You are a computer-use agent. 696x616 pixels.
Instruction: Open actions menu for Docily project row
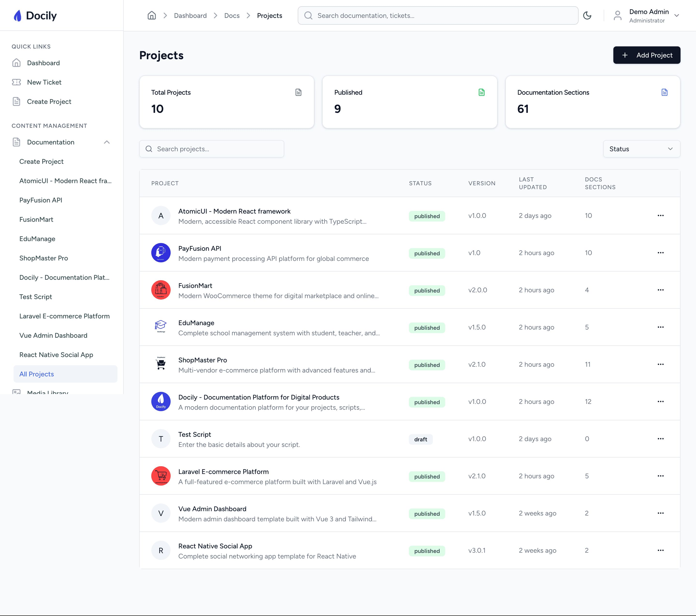click(660, 401)
